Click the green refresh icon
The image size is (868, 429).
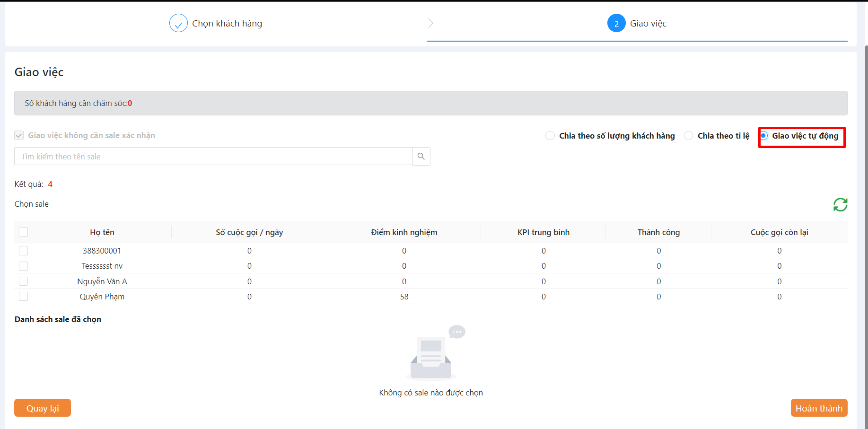click(840, 205)
